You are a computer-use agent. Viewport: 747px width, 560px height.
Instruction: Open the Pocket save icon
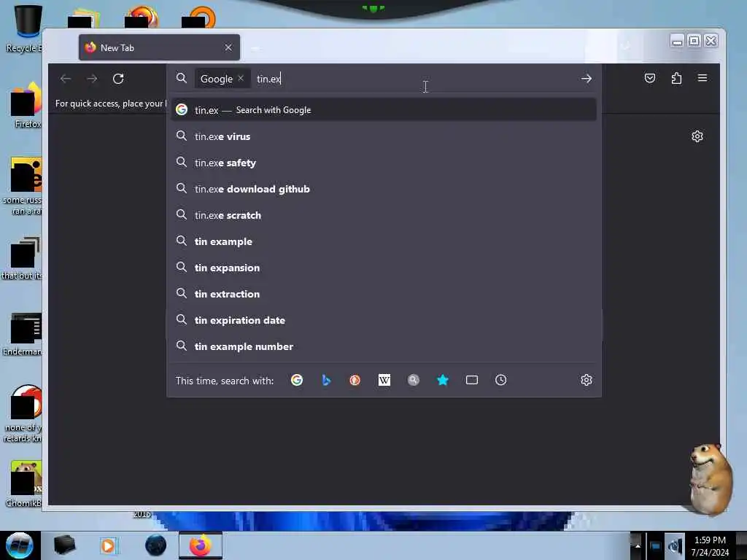coord(650,78)
